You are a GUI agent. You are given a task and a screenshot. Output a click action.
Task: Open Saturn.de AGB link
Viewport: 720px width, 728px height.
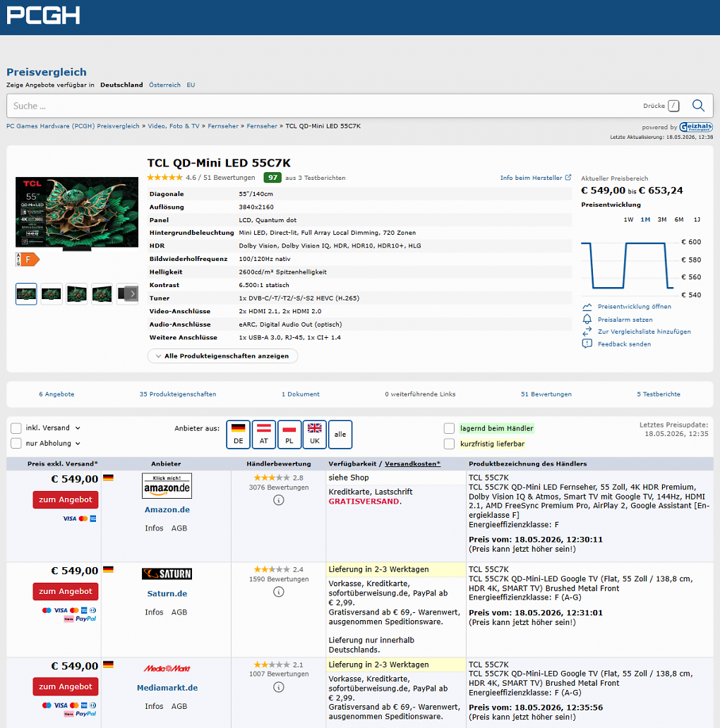tap(179, 612)
